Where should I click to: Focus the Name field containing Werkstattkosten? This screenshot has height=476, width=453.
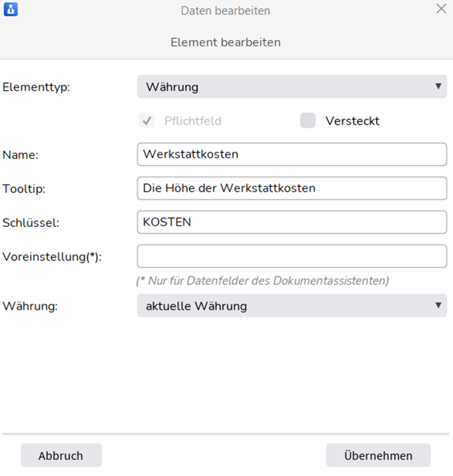pos(292,154)
